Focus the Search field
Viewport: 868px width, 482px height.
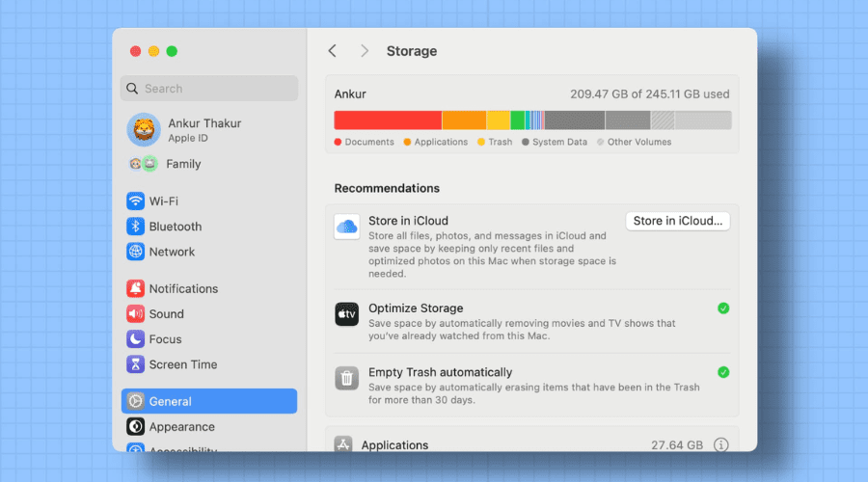pyautogui.click(x=209, y=89)
